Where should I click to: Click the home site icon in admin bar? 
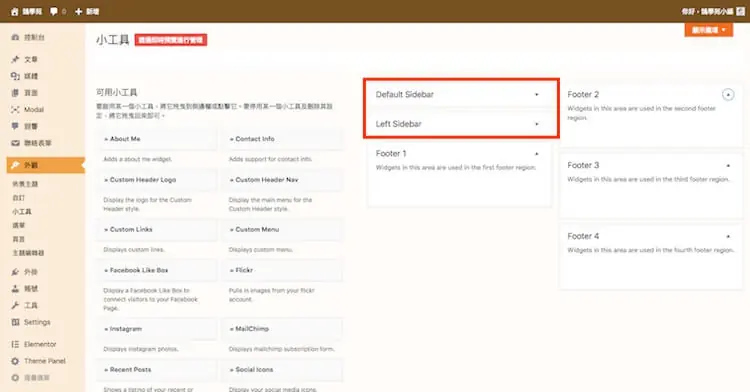click(x=14, y=11)
